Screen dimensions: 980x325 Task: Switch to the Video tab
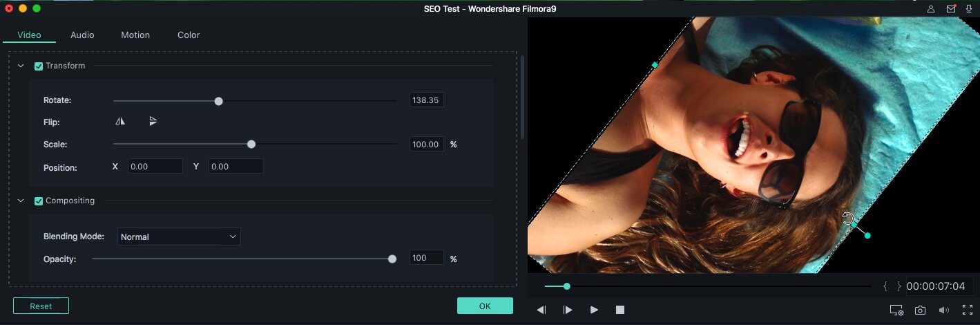pyautogui.click(x=29, y=35)
